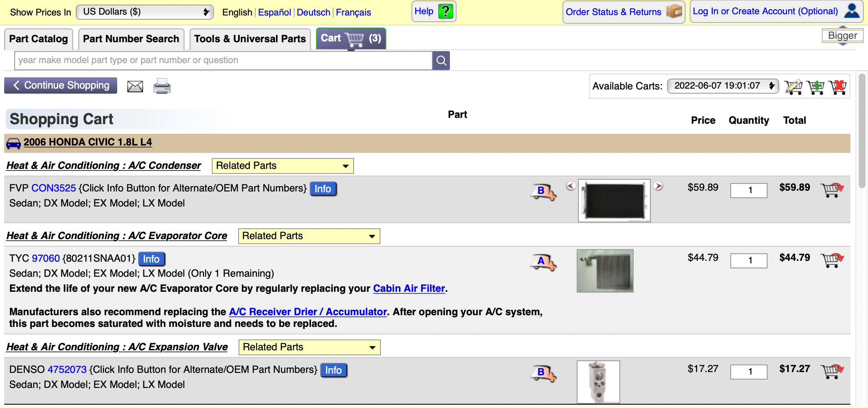The height and width of the screenshot is (408, 868).
Task: Switch to Part Number Search tab
Action: coord(131,39)
